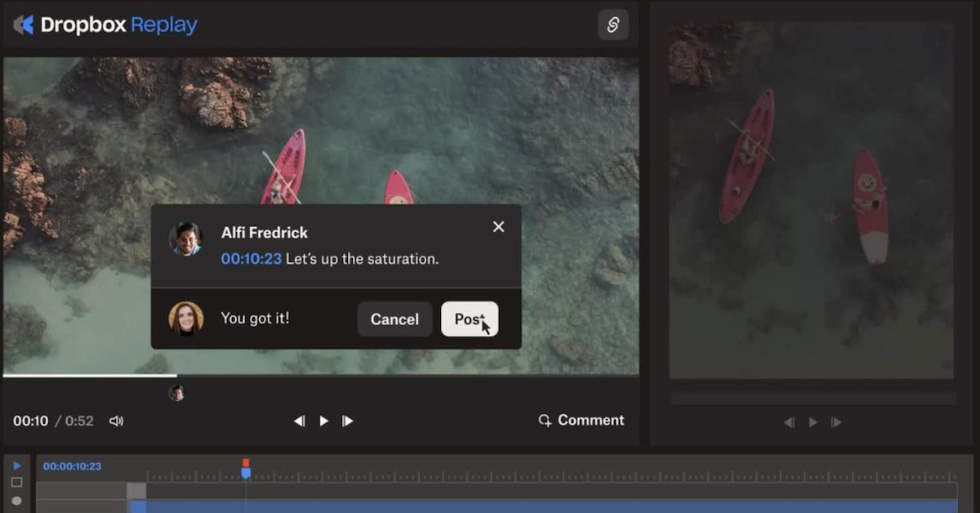This screenshot has width=980, height=513.
Task: Dismiss Alfi Fredrick's comment with the X
Action: coord(498,226)
